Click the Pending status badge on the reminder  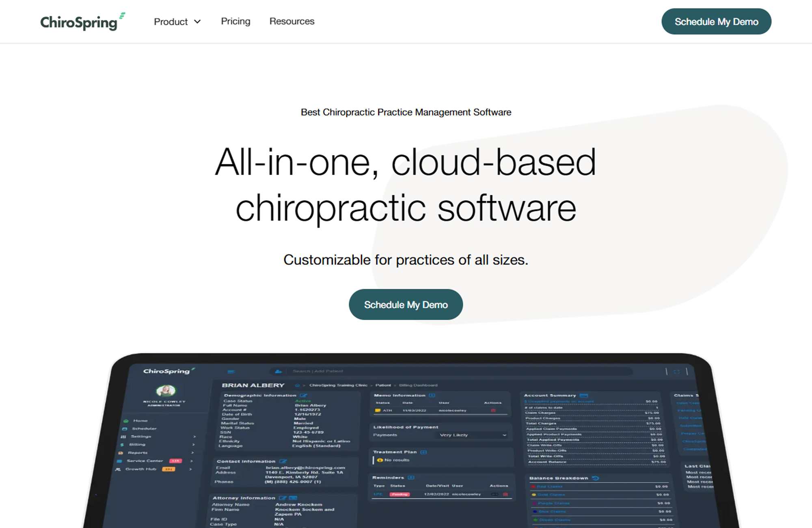tap(400, 494)
